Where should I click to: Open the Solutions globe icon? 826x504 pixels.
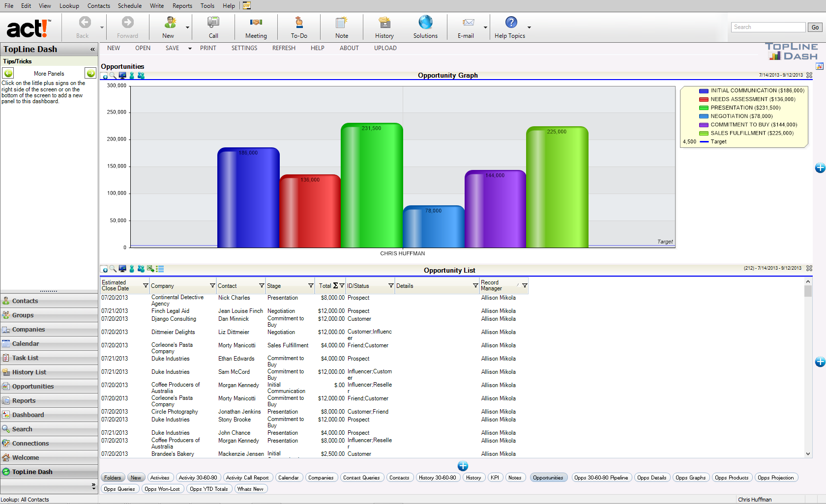coord(425,23)
